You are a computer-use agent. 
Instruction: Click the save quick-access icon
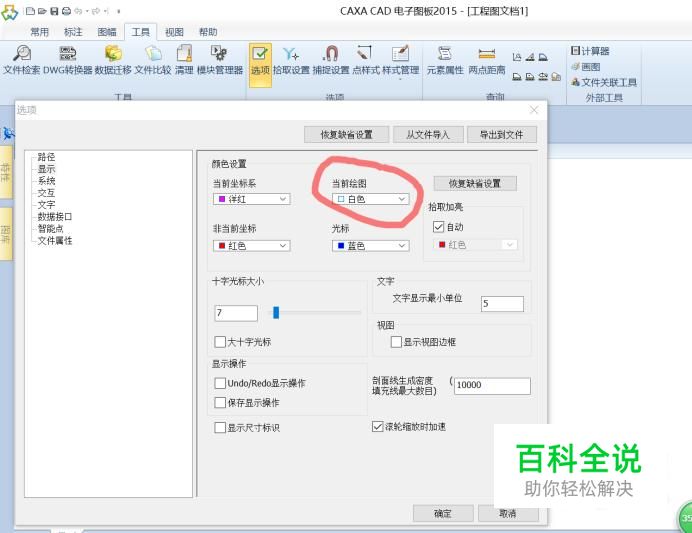pyautogui.click(x=54, y=11)
